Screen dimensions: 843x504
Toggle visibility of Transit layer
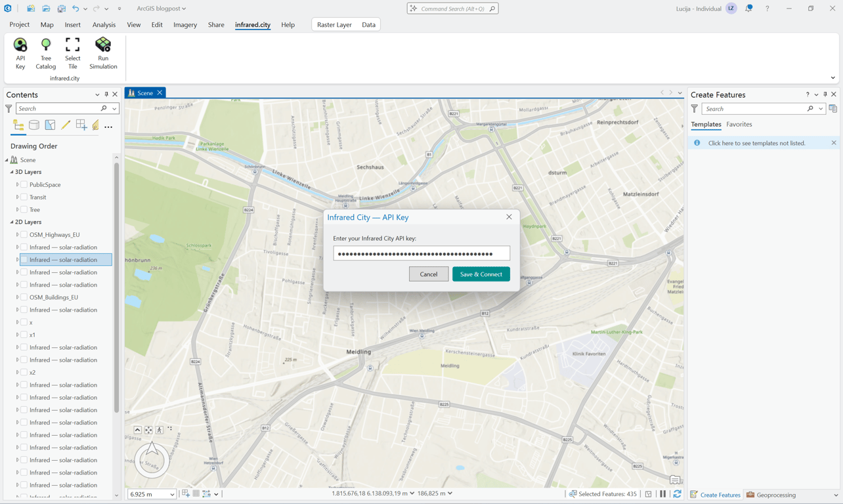24,197
